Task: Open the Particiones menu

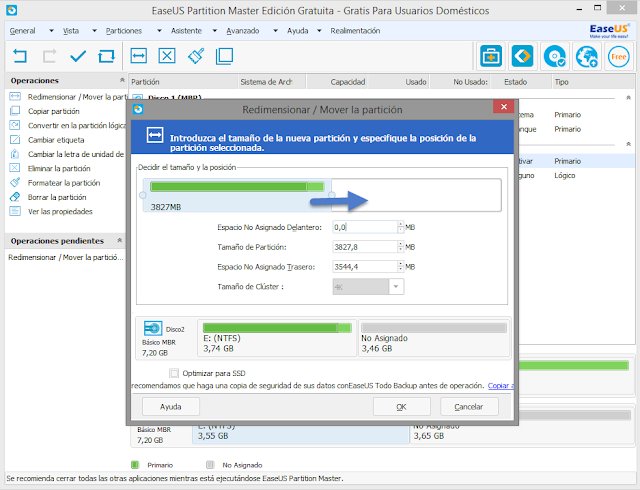Action: pyautogui.click(x=124, y=31)
